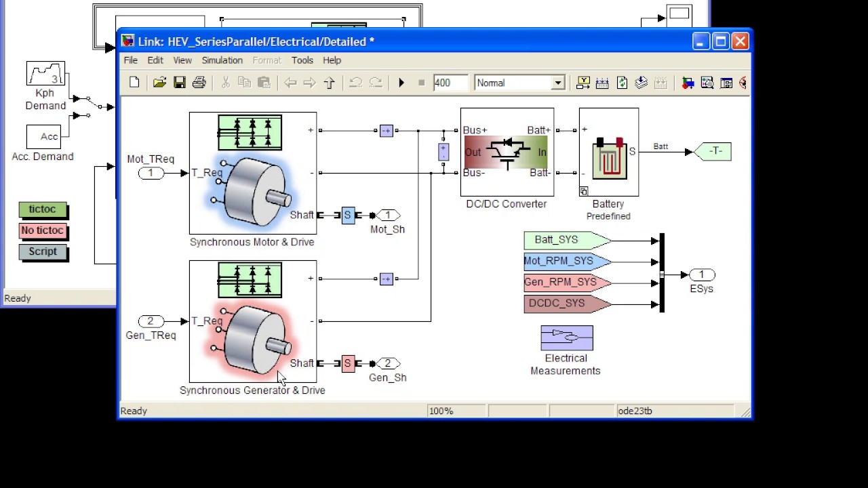This screenshot has width=868, height=488.
Task: Click the Gen_Sh connection port
Action: [388, 364]
